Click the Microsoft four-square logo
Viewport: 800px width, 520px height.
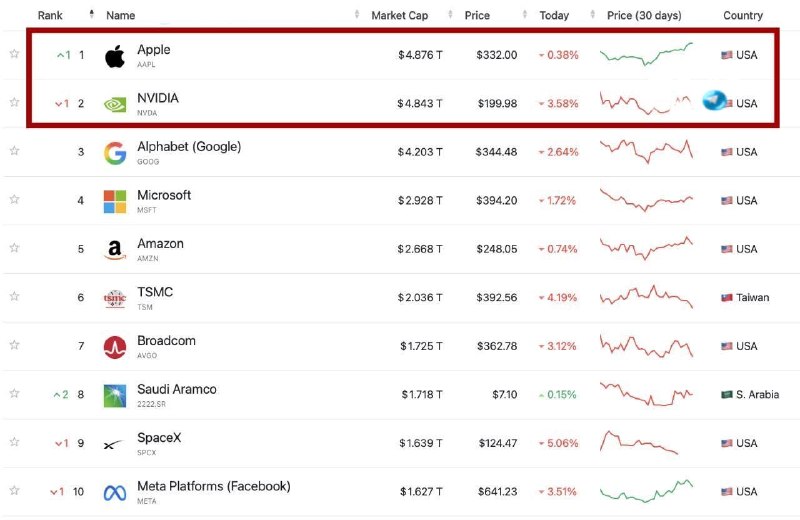click(115, 202)
